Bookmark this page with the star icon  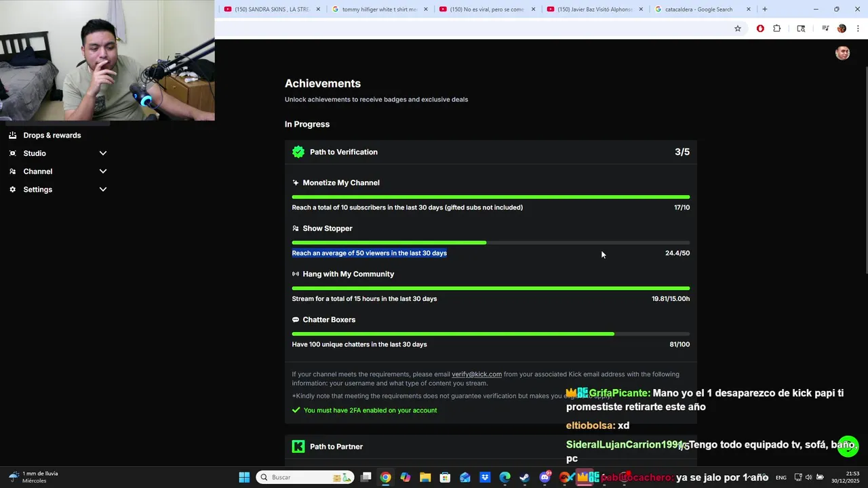click(x=738, y=28)
